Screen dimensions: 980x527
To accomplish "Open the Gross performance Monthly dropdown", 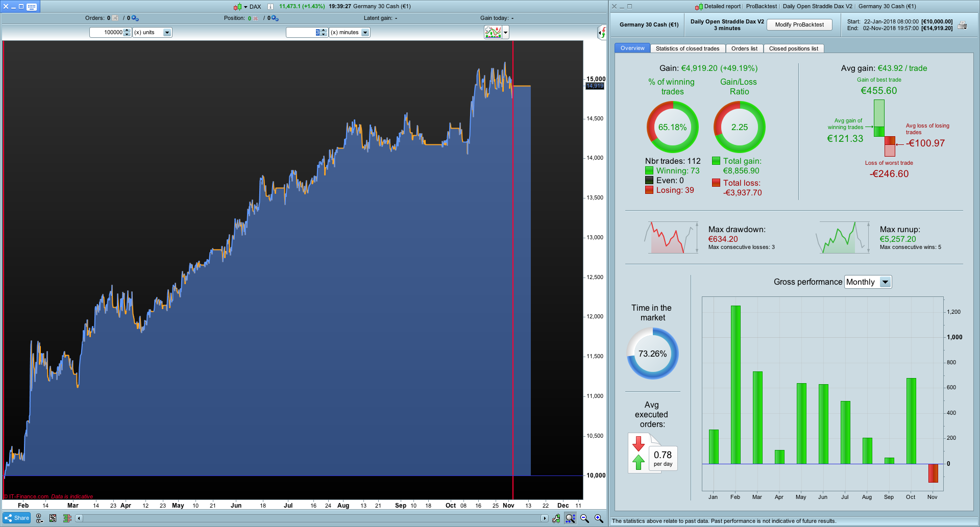I will pyautogui.click(x=868, y=282).
